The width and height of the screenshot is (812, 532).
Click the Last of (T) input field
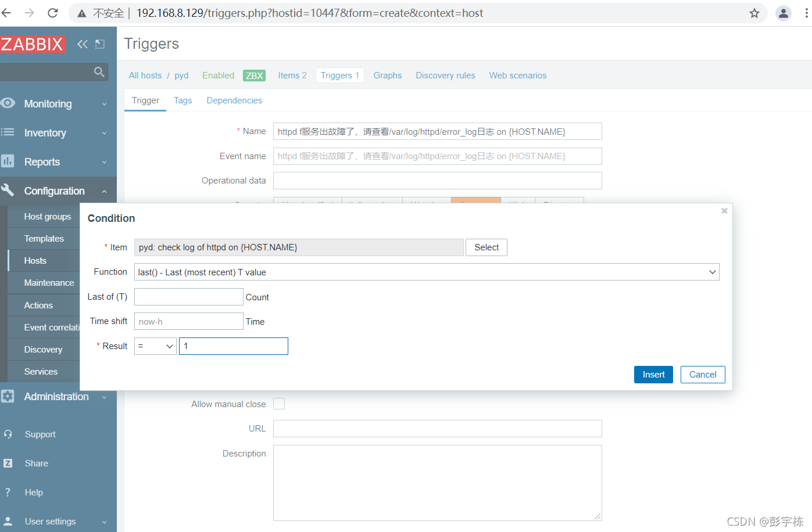189,297
